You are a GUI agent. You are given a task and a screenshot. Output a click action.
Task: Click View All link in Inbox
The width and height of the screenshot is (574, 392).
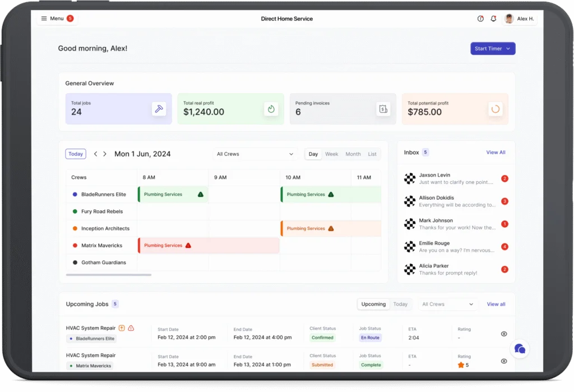tap(496, 152)
